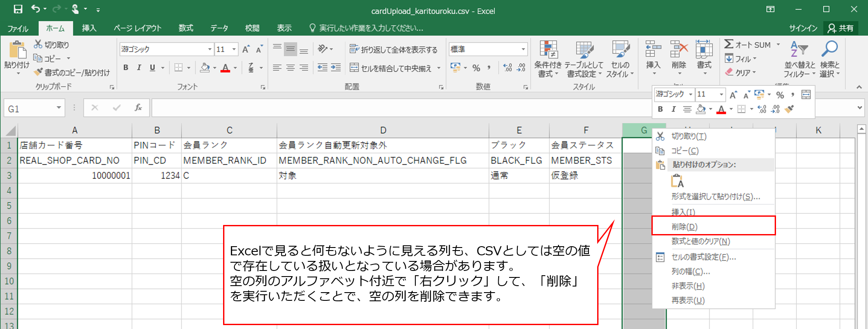Screen dimensions: 868x329
Task: Open the Name Box dropdown arrow
Action: (x=59, y=108)
